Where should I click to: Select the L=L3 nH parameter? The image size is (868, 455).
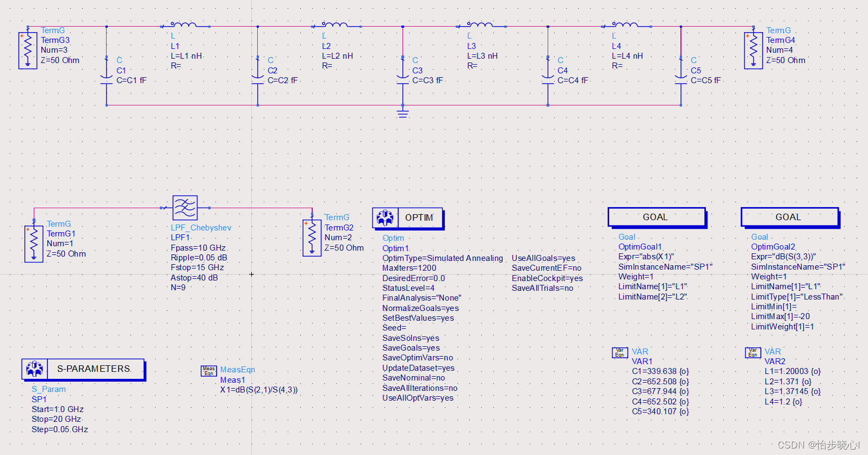[x=482, y=56]
